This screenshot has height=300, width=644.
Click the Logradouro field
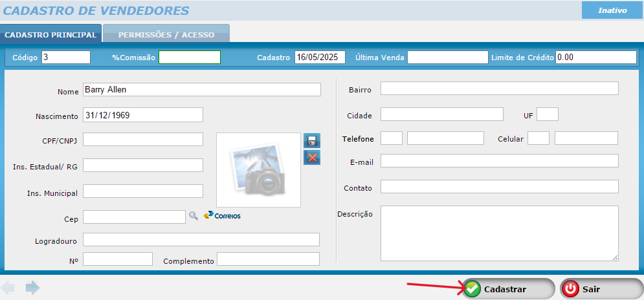[x=201, y=240]
